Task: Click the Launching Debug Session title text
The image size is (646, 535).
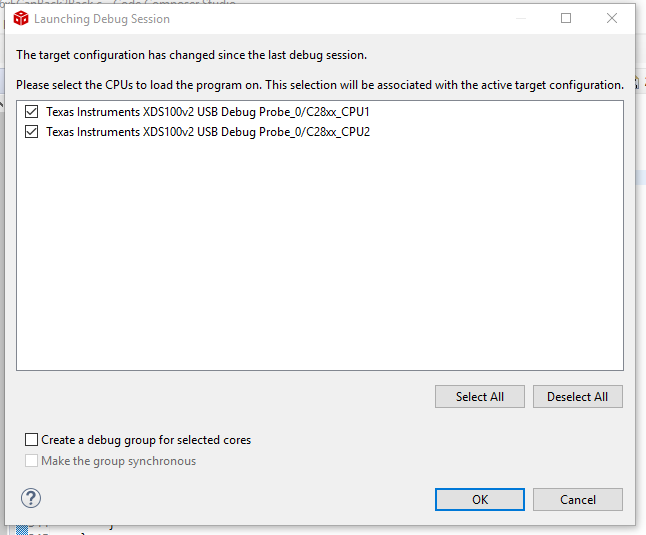Action: pos(102,19)
